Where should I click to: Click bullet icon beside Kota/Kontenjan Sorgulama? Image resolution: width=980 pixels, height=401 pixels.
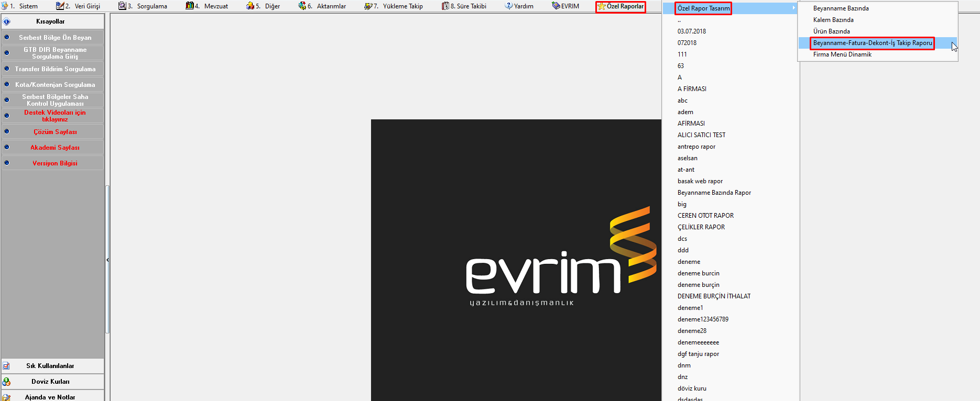[x=7, y=84]
